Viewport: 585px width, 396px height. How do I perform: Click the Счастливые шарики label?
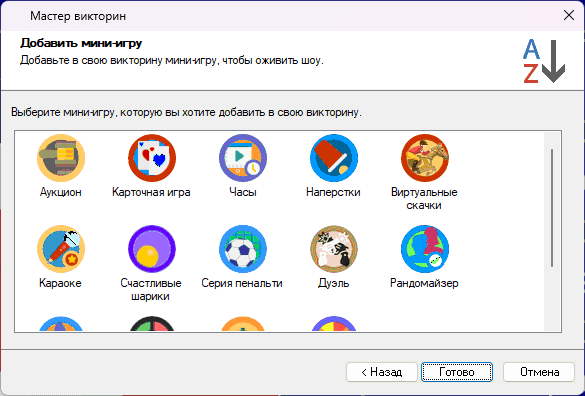point(151,290)
